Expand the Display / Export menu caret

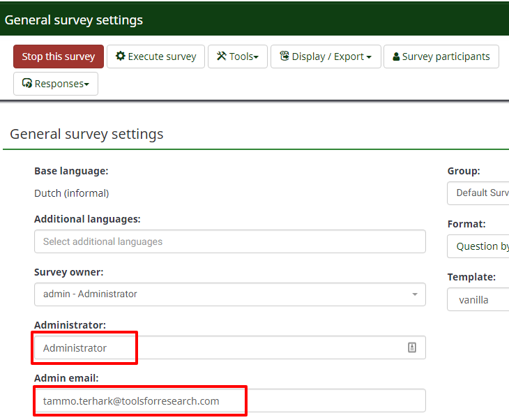[x=368, y=57]
